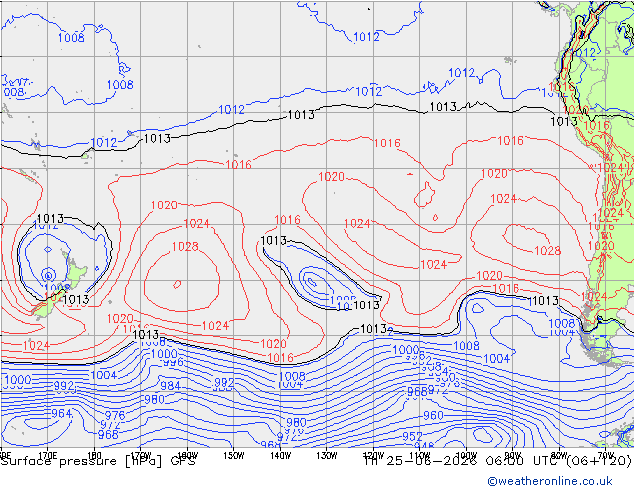The image size is (634, 490).
Task: Click the '984' isobar label
Action: coord(170,386)
